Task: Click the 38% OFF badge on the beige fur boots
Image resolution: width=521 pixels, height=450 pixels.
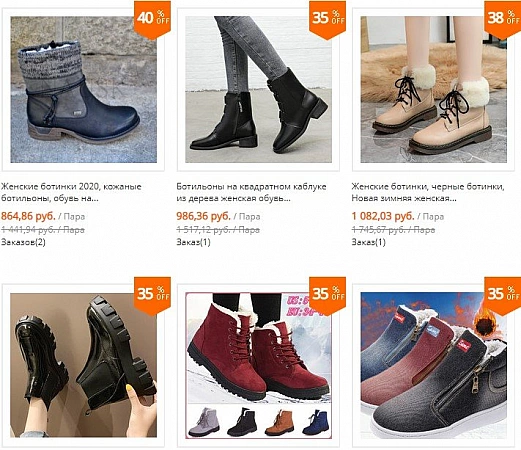Action: [x=503, y=20]
